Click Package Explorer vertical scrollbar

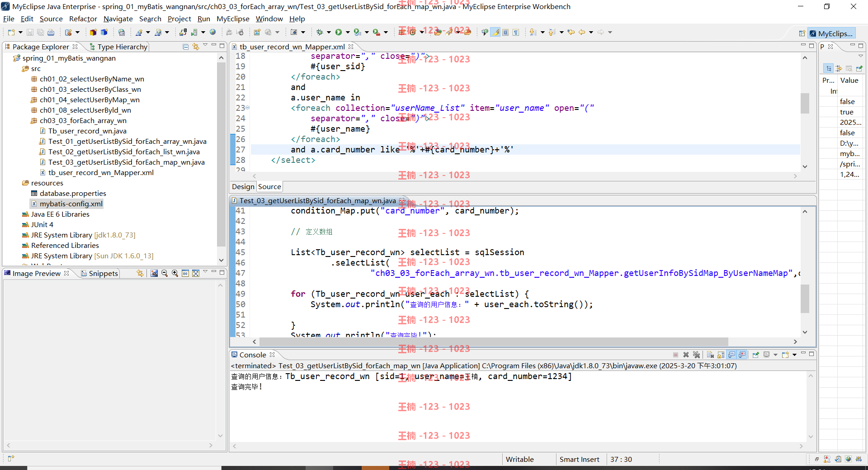coord(221,154)
